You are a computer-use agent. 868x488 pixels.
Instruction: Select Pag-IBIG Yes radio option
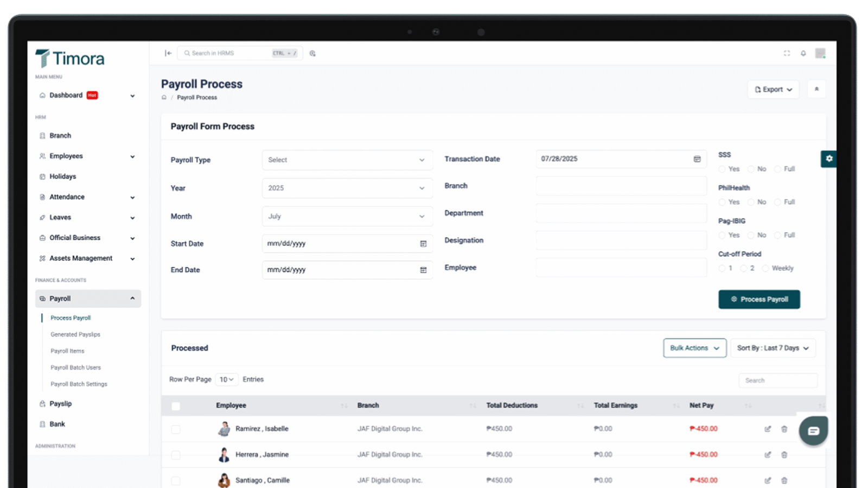tap(722, 236)
